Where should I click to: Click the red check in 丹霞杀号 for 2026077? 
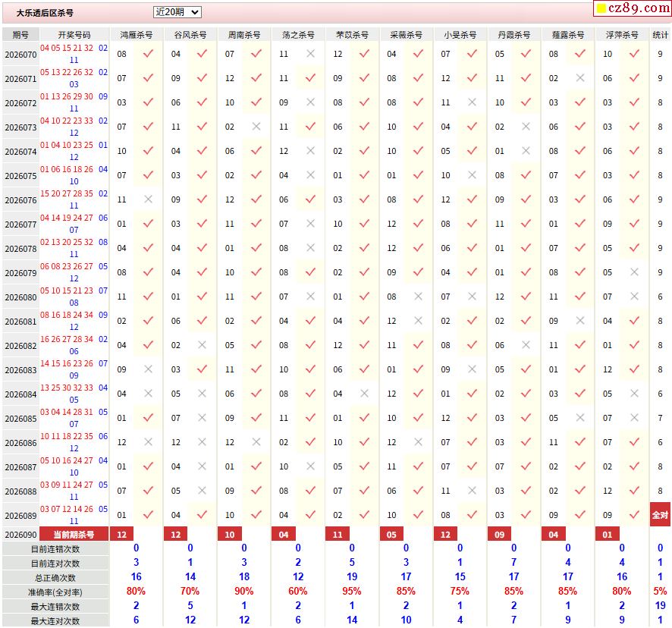click(x=526, y=224)
